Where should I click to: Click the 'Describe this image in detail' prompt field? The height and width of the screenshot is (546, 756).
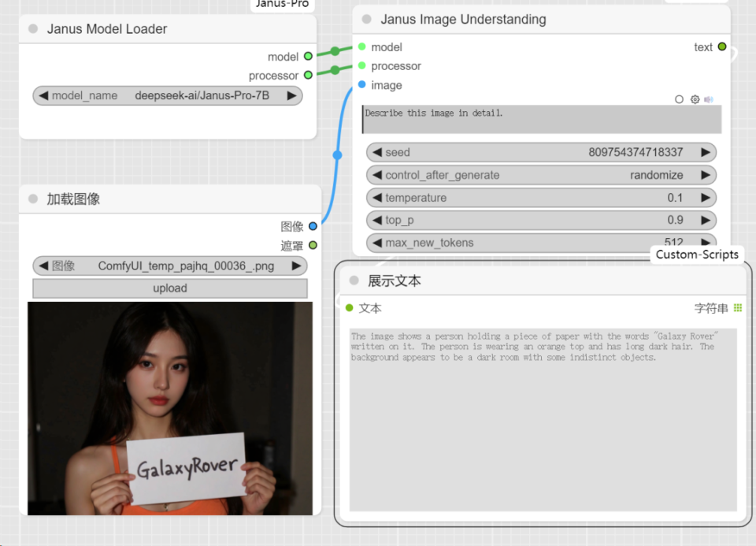(x=541, y=119)
